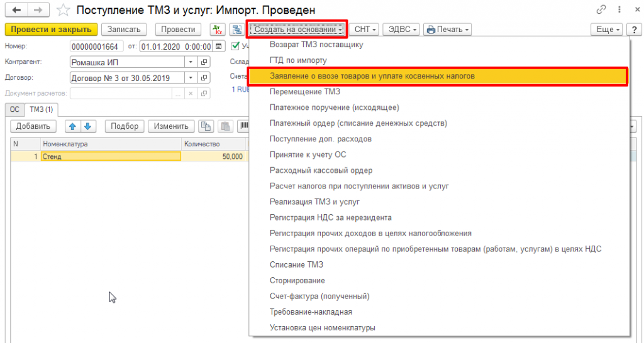
Task: Choose Регистрация прочих доходов в целях налогообложения
Action: [x=370, y=234]
